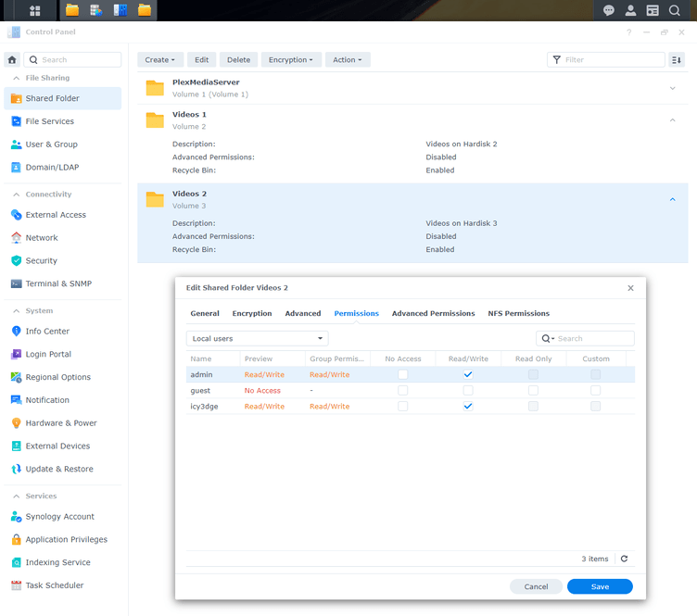Uncheck Read/Write for icy3dge
697x616 pixels.
pyautogui.click(x=468, y=406)
